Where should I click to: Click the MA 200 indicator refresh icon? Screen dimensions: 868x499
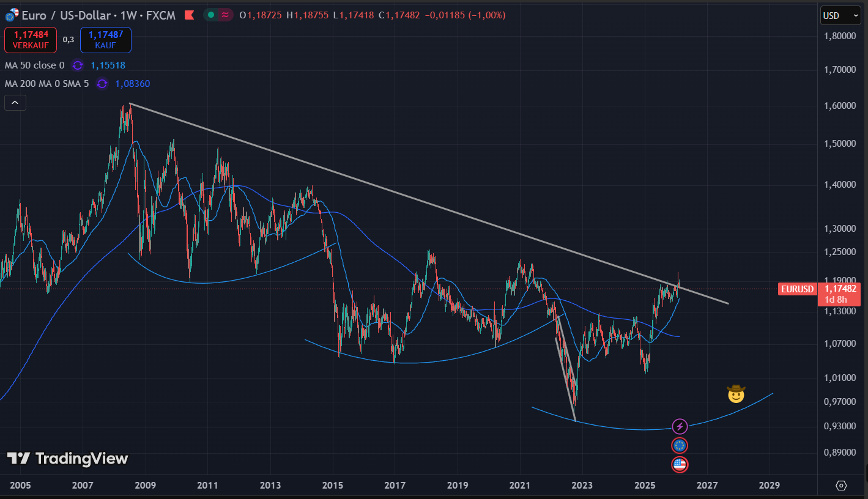point(102,84)
